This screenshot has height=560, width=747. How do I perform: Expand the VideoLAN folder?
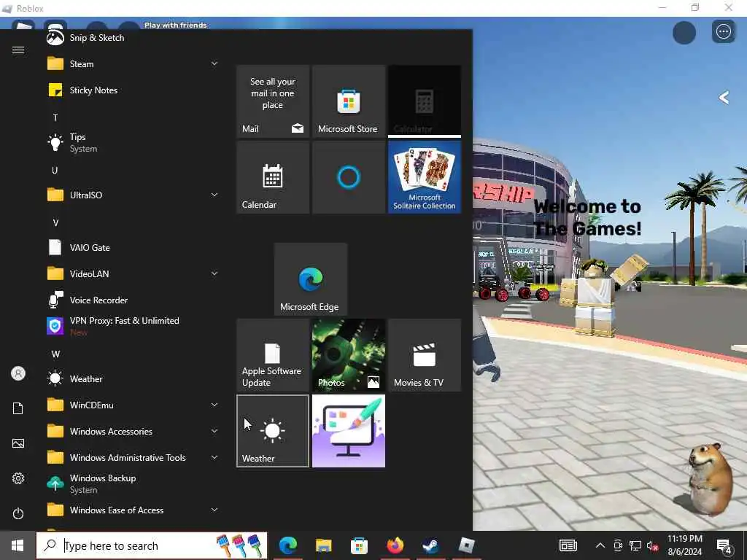click(132, 274)
